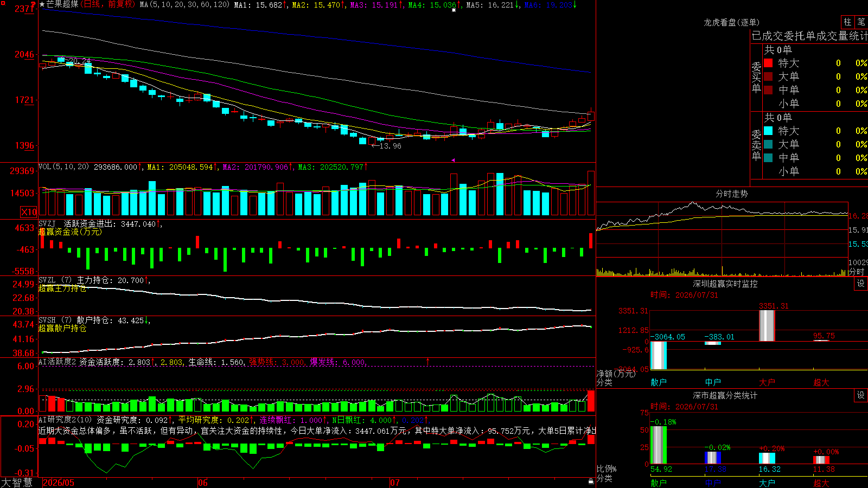The height and width of the screenshot is (488, 868).
Task: Click the 超大 category label in 实时监控
Action: click(821, 382)
